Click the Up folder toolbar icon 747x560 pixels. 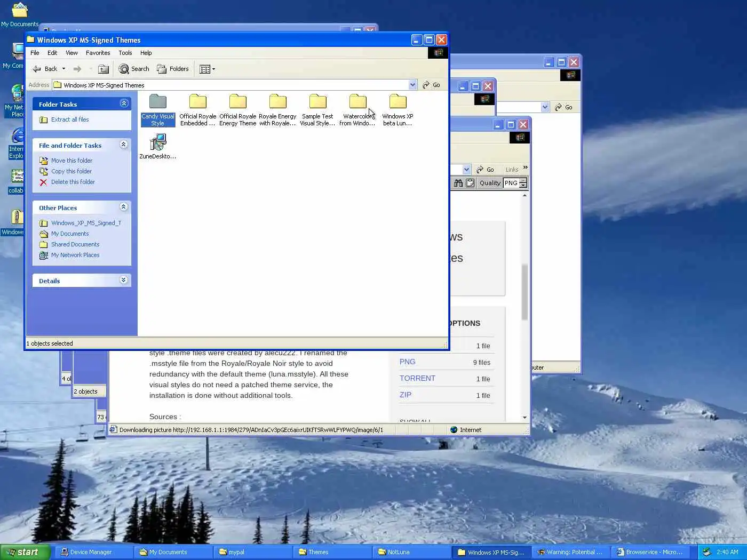tap(104, 69)
